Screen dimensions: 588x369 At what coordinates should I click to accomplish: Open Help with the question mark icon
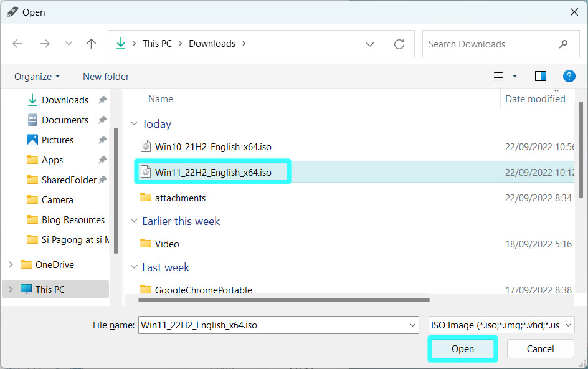click(569, 76)
